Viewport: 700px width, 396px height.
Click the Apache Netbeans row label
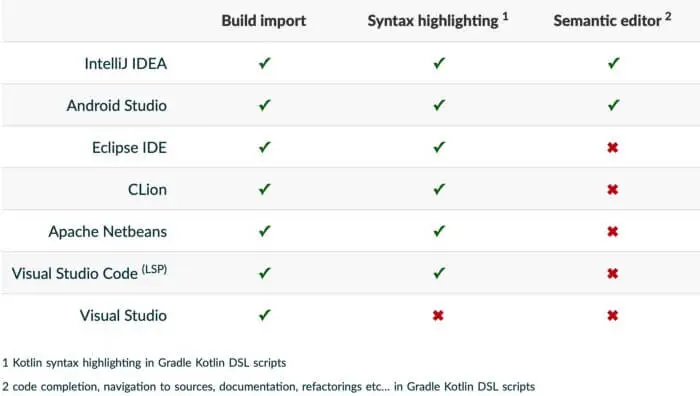108,232
